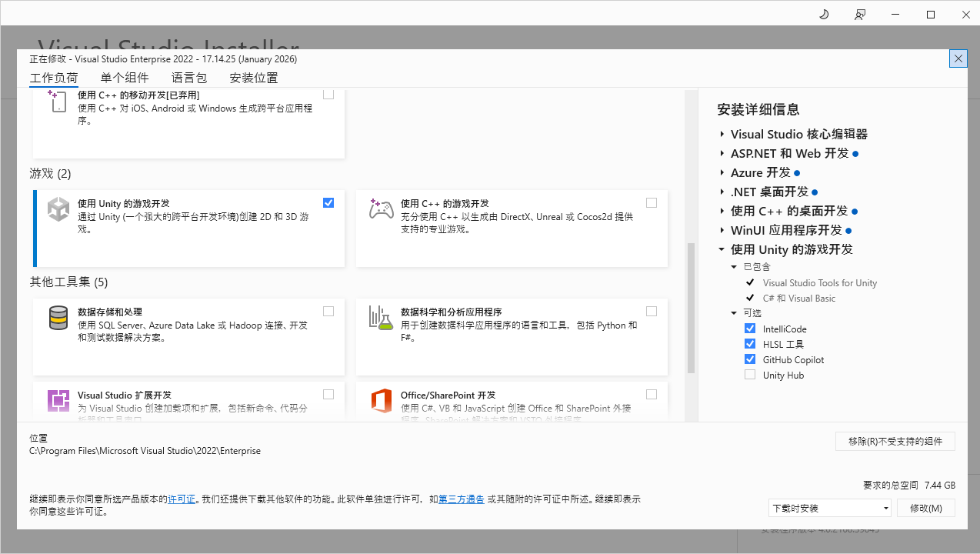Screen dimensions: 980x554
Task: Click the Office/SharePoint development icon
Action: [x=382, y=401]
